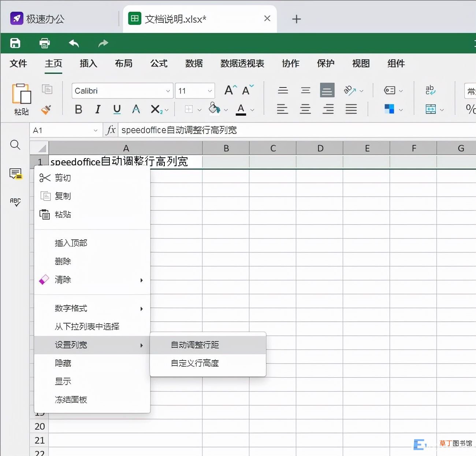Image resolution: width=476 pixels, height=456 pixels.
Task: Toggle Underline formatting
Action: click(x=117, y=109)
